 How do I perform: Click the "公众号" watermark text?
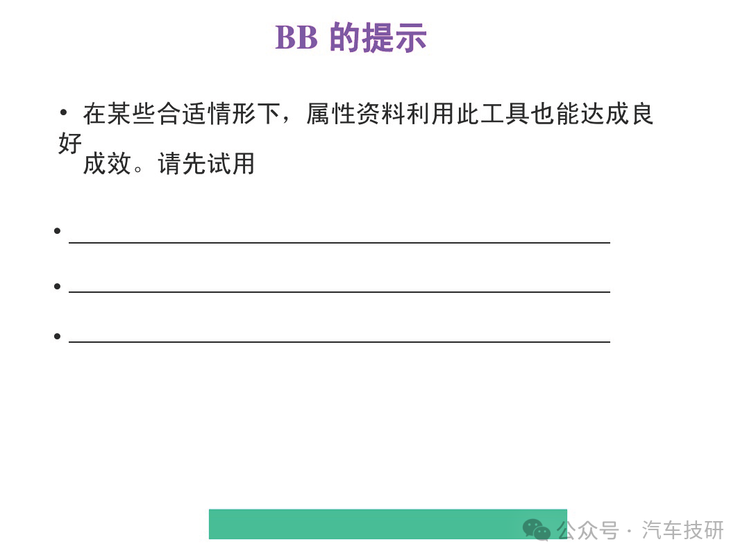(x=588, y=530)
